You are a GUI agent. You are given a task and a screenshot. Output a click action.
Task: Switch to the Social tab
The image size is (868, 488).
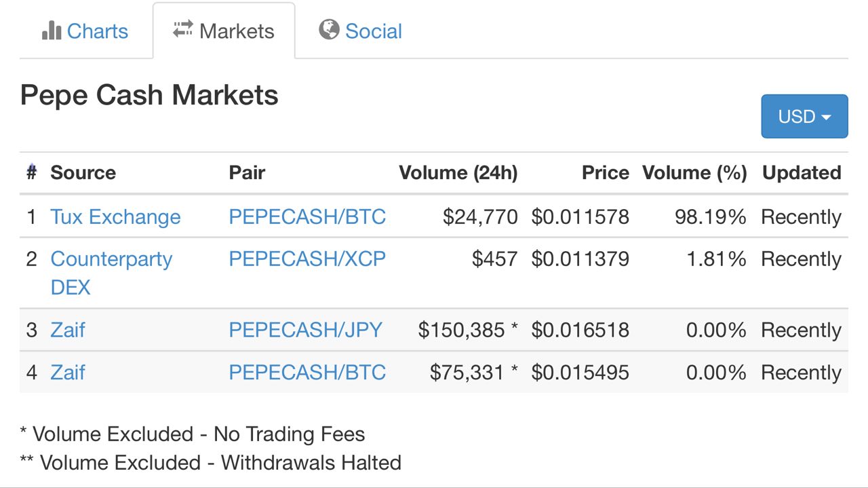point(361,31)
